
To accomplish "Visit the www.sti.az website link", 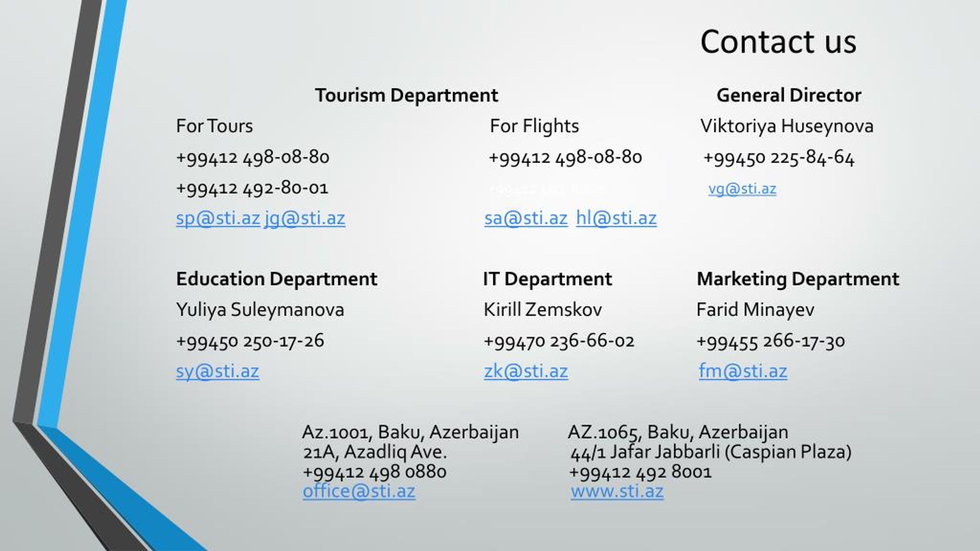I will (x=617, y=491).
